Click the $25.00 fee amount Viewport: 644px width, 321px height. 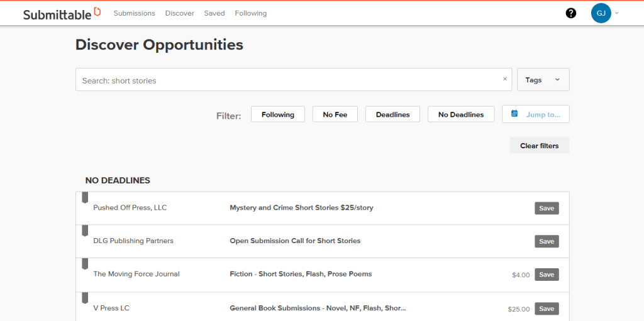tap(519, 309)
